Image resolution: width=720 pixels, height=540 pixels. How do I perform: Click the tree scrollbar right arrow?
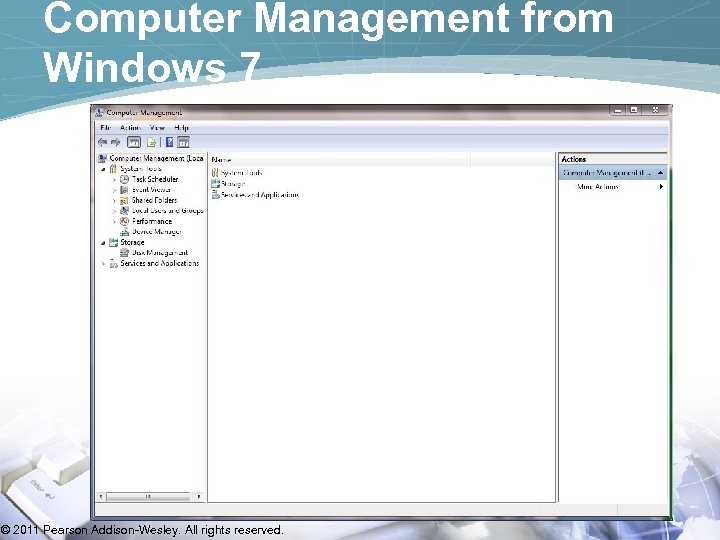198,496
